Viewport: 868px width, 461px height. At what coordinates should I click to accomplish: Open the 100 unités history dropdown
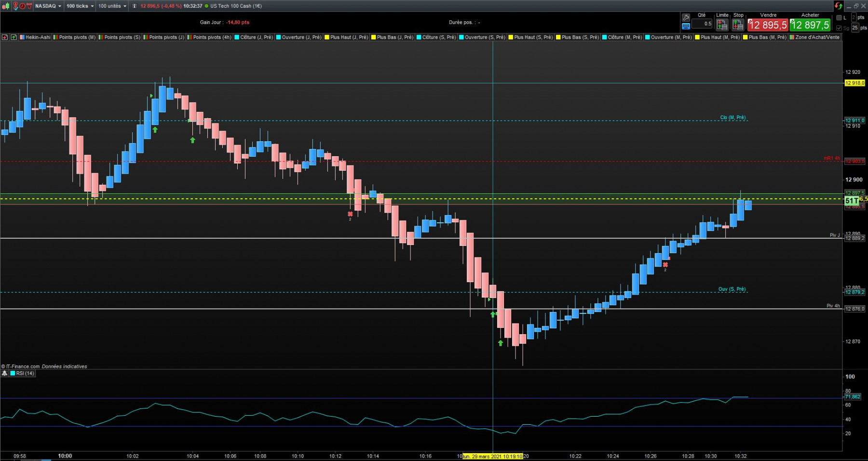click(x=112, y=6)
